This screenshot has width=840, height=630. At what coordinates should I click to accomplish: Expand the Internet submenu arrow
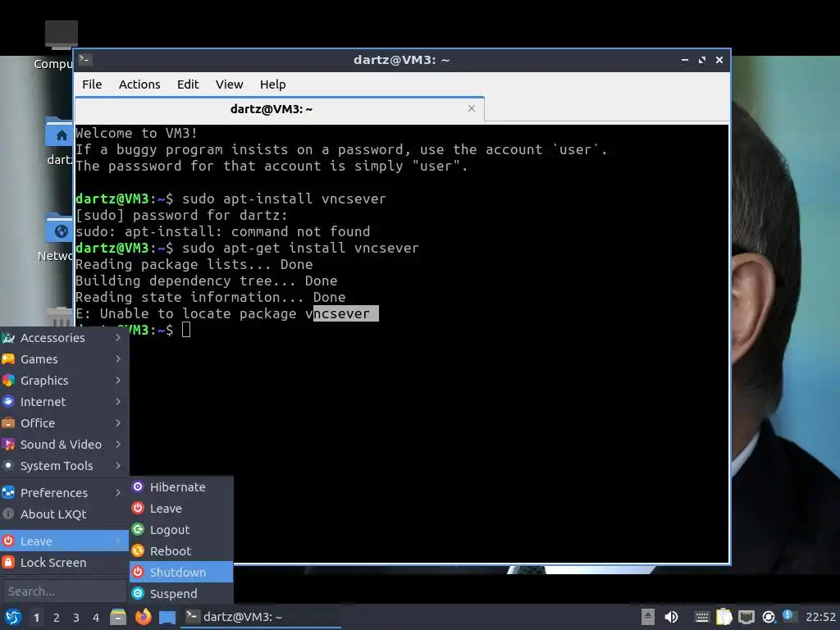(118, 402)
